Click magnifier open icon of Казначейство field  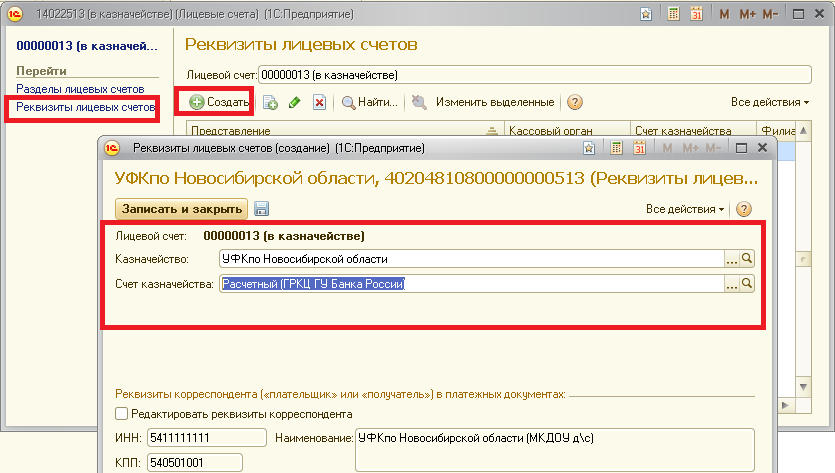pyautogui.click(x=747, y=259)
